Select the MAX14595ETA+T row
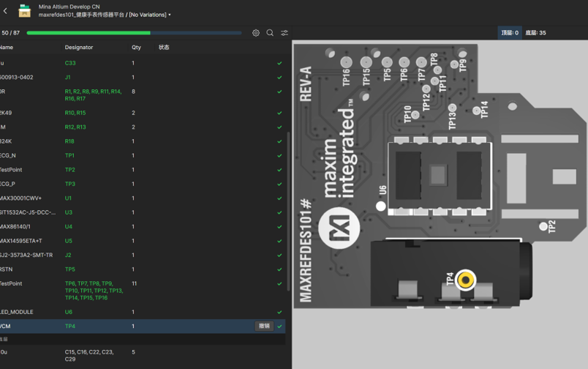The height and width of the screenshot is (369, 588). pos(143,241)
